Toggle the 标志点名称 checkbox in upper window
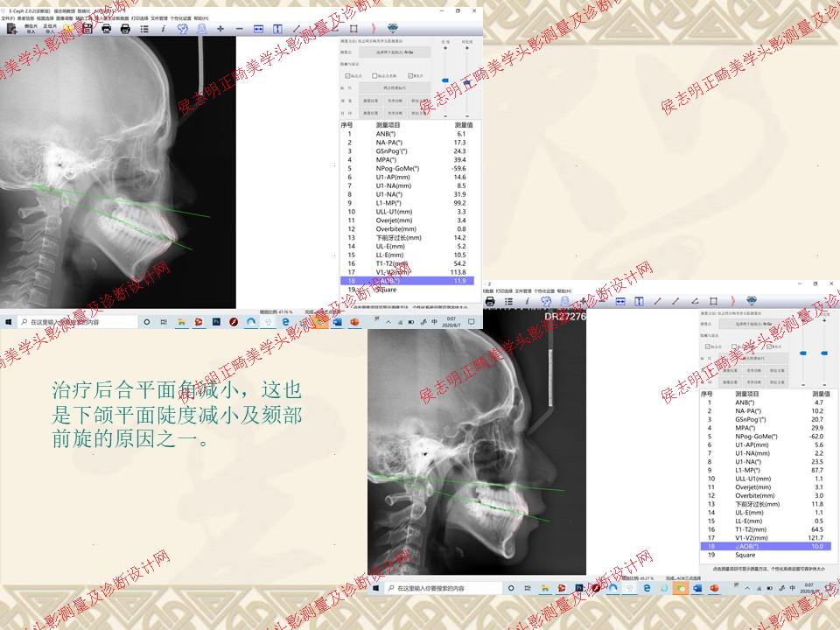 coord(374,76)
